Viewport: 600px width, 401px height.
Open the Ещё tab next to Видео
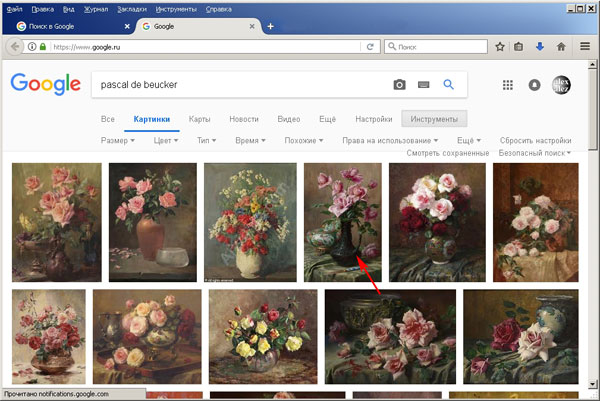(x=328, y=119)
